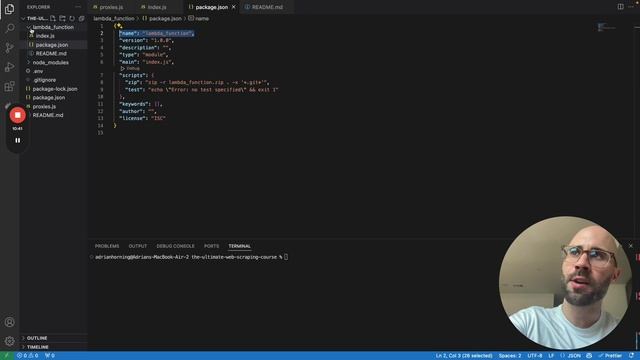Click the remote window status icon
640x360 pixels.
7,356
